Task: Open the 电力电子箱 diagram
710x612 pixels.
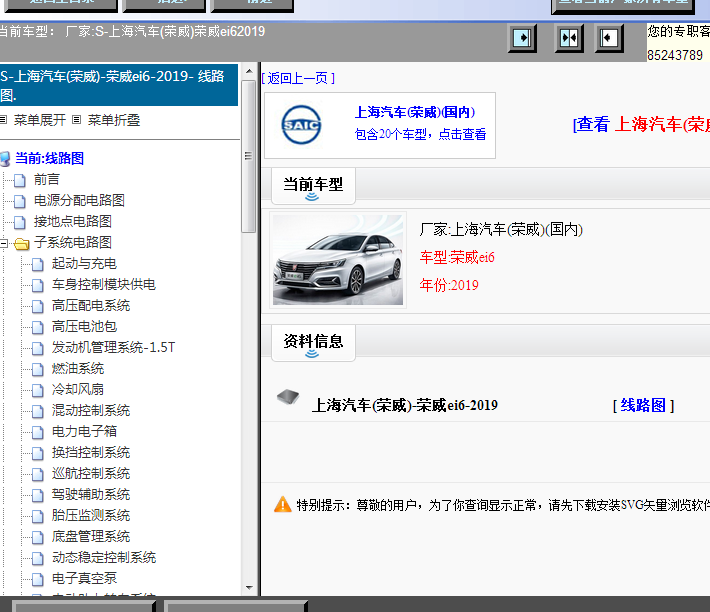Action: [x=84, y=431]
